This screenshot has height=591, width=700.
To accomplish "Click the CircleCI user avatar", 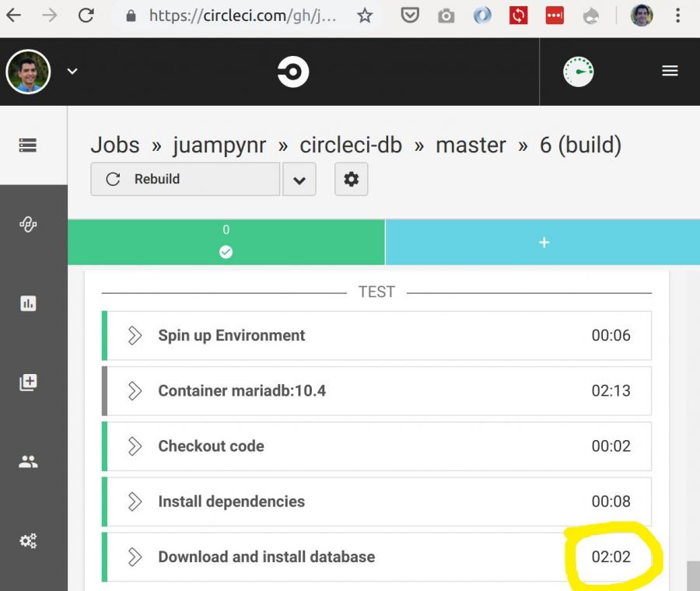I will (x=28, y=72).
